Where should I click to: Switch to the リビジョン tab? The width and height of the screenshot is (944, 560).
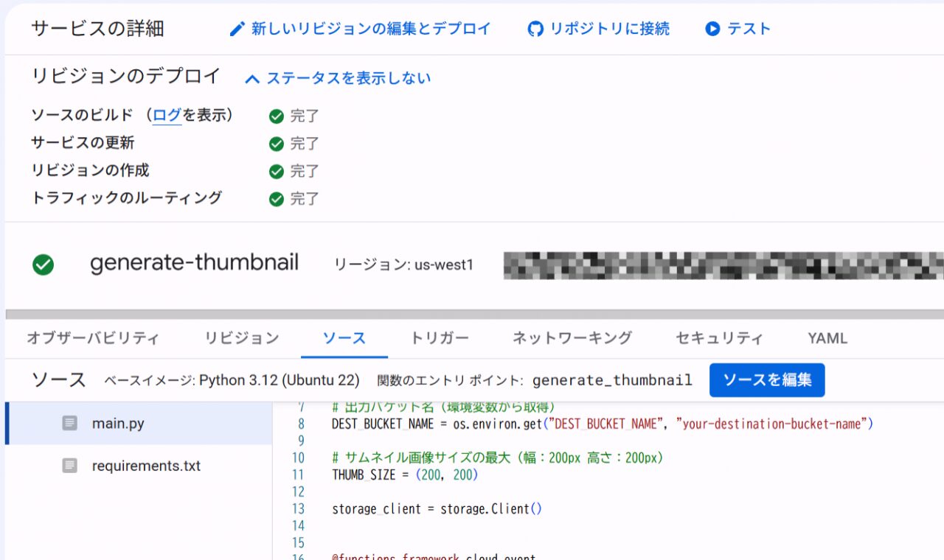pyautogui.click(x=242, y=338)
